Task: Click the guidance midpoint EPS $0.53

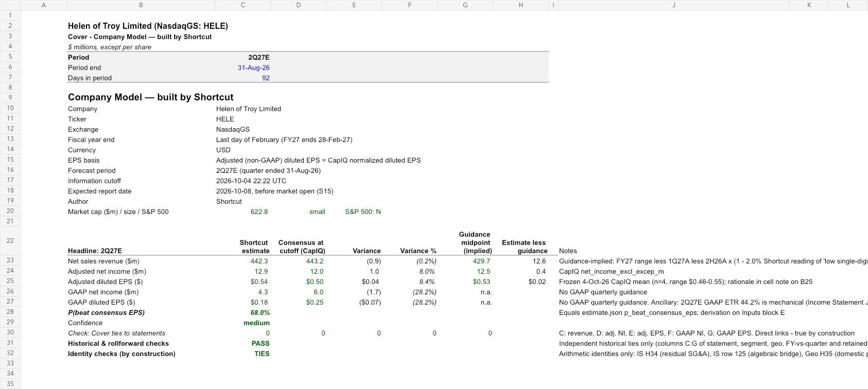Action: (x=481, y=281)
